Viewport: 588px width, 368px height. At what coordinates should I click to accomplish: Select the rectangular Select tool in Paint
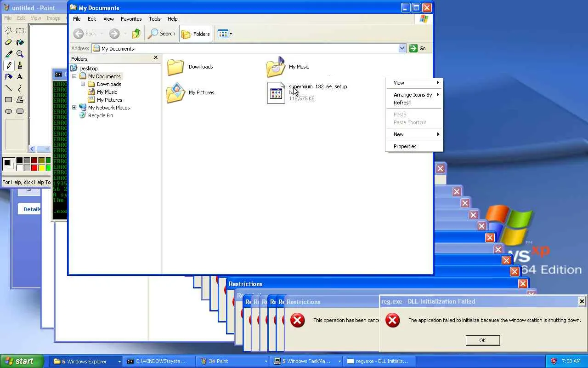(x=20, y=31)
